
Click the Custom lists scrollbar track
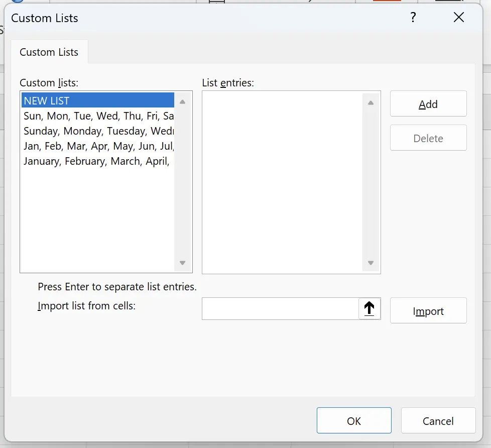[x=182, y=186]
